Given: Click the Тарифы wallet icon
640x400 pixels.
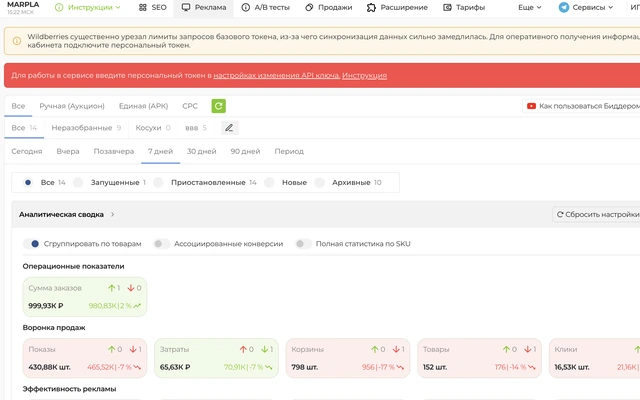Looking at the screenshot, I should pos(447,7).
